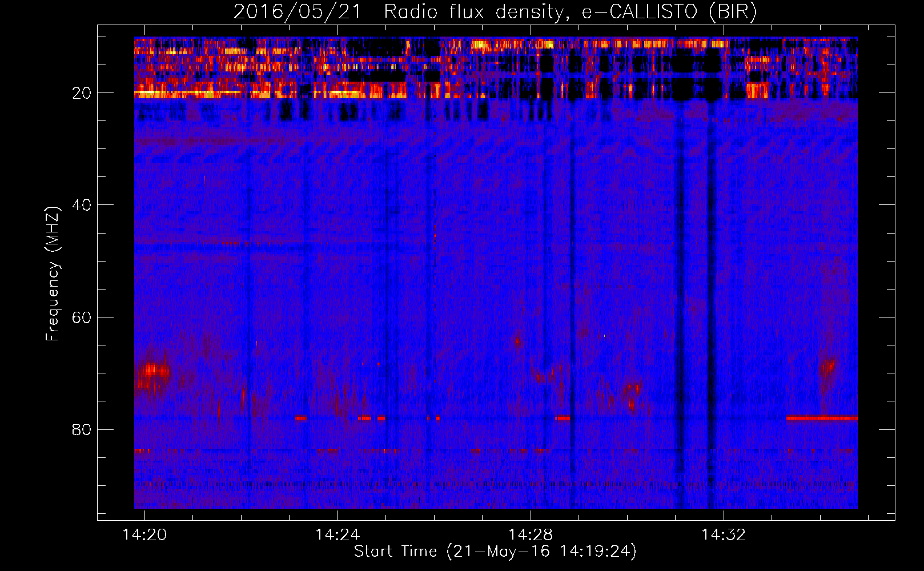Click the '40' frequency tick label
The height and width of the screenshot is (571, 924).
point(82,205)
